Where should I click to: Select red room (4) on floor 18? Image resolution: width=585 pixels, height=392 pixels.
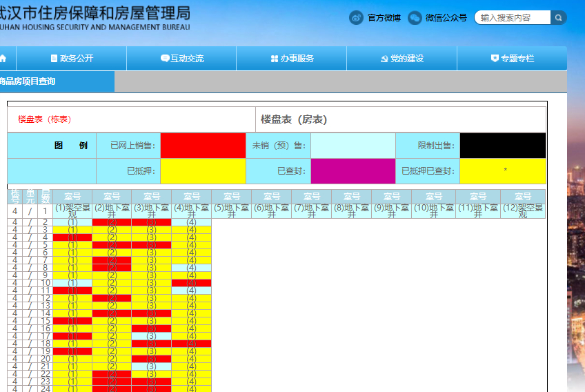click(191, 344)
